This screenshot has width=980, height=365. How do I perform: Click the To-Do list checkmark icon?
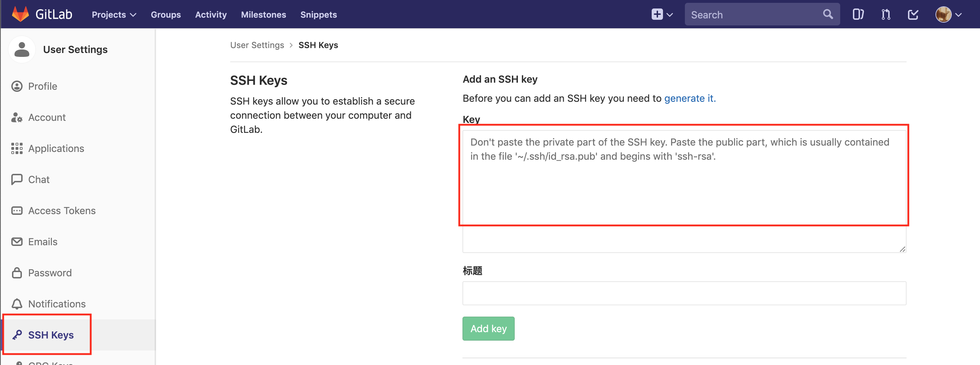click(913, 14)
